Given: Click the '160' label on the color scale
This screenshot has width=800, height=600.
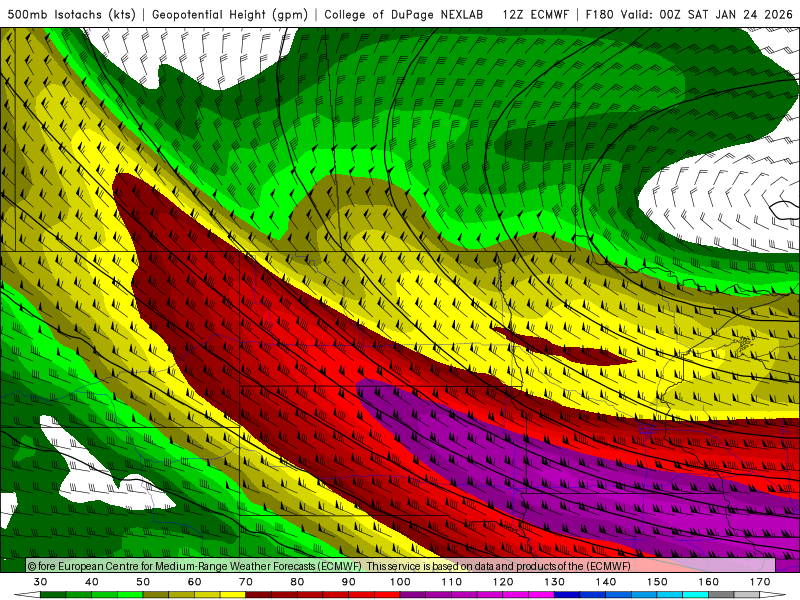Looking at the screenshot, I should pyautogui.click(x=709, y=582).
